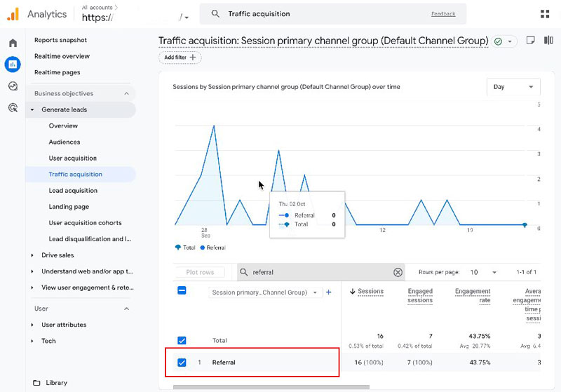Uncheck the Referral row checkbox
This screenshot has width=561, height=392.
click(182, 363)
